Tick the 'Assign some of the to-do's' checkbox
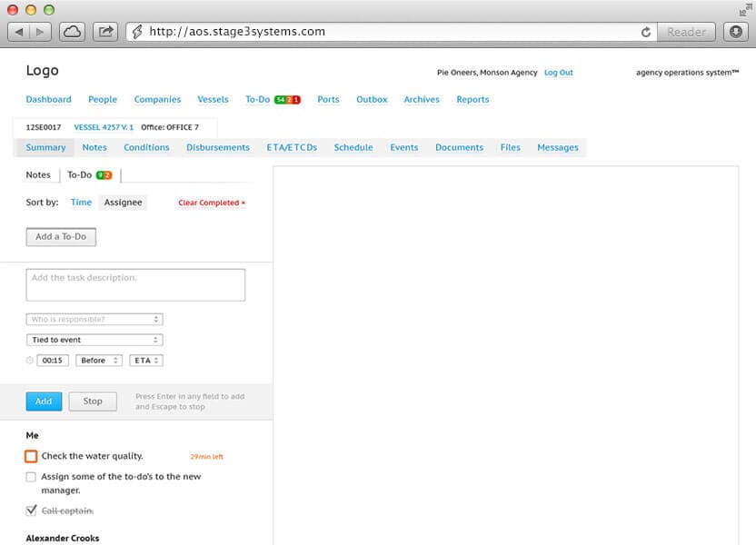The height and width of the screenshot is (545, 756). [x=31, y=476]
